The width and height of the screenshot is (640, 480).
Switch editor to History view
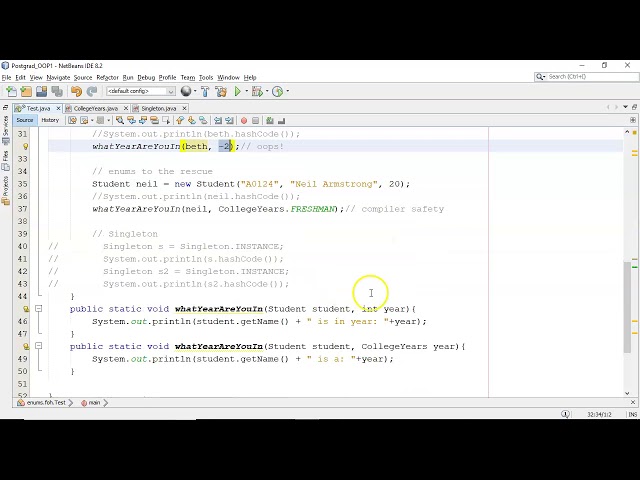point(50,120)
